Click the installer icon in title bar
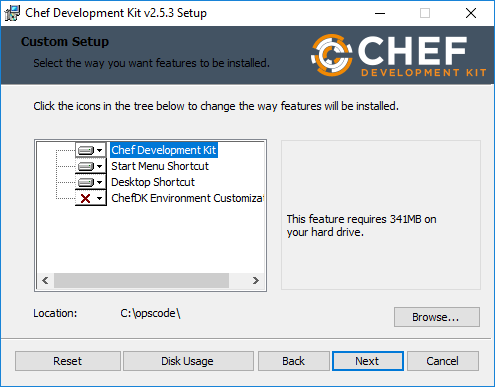Viewport: 495px width, 387px height. pyautogui.click(x=12, y=13)
